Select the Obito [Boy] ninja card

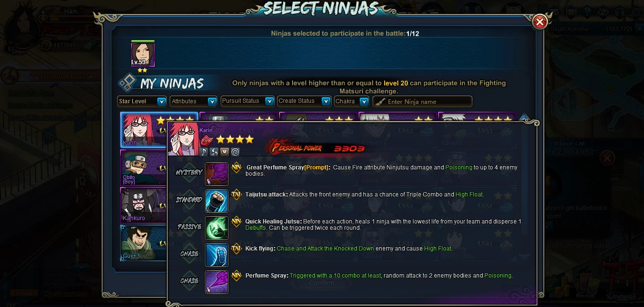[x=144, y=167]
